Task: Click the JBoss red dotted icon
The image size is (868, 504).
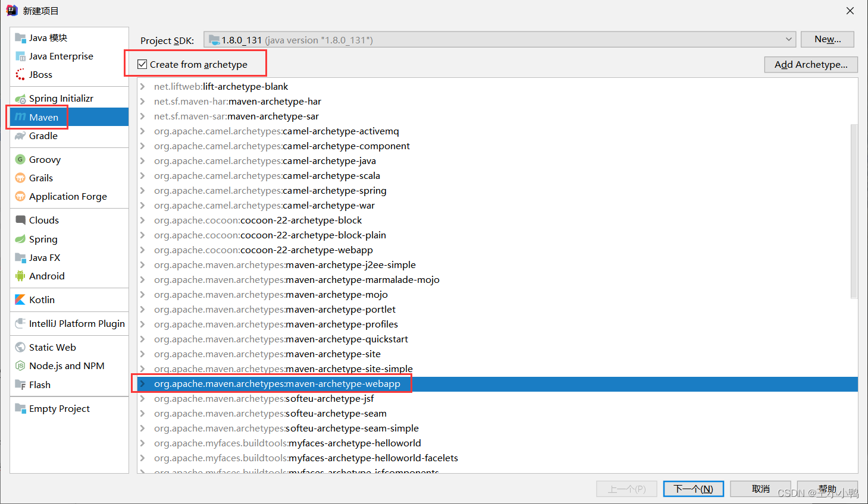Action: click(x=20, y=74)
